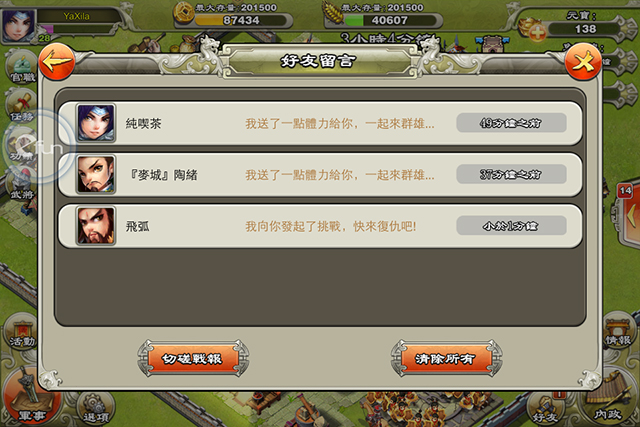Click the 清除所有 clear all button

[x=446, y=358]
